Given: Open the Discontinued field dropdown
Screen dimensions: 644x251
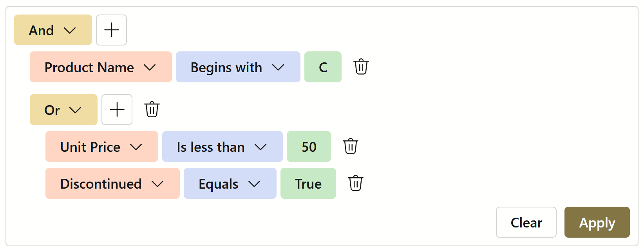Looking at the screenshot, I should [112, 184].
